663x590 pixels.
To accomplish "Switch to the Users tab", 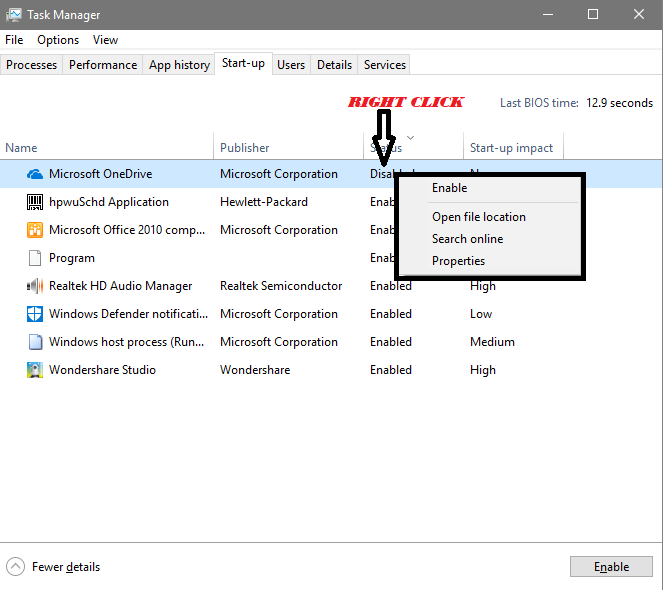I will pyautogui.click(x=291, y=65).
